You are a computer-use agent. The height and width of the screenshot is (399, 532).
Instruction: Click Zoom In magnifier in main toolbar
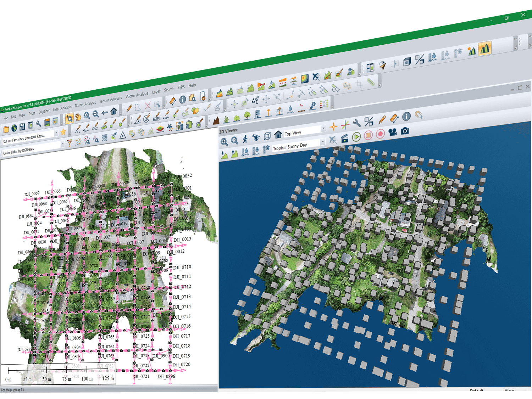[x=87, y=116]
